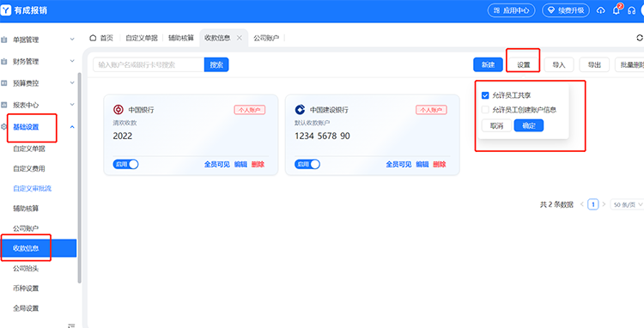Screen dimensions: 644x328
Task: Click 删除 on 中国银行 card
Action: point(258,164)
